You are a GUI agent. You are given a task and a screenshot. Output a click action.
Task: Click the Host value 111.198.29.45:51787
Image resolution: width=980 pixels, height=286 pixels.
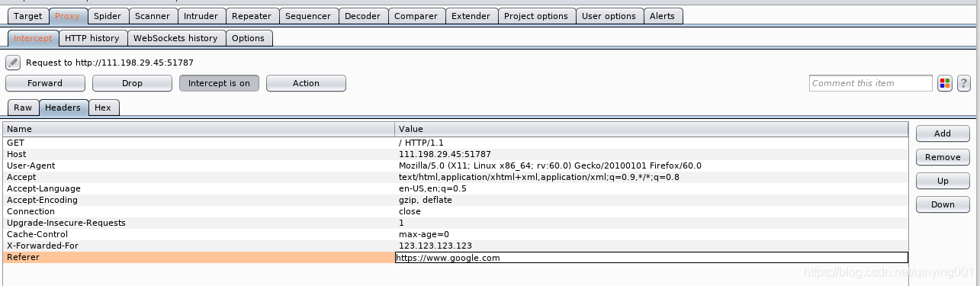point(445,154)
